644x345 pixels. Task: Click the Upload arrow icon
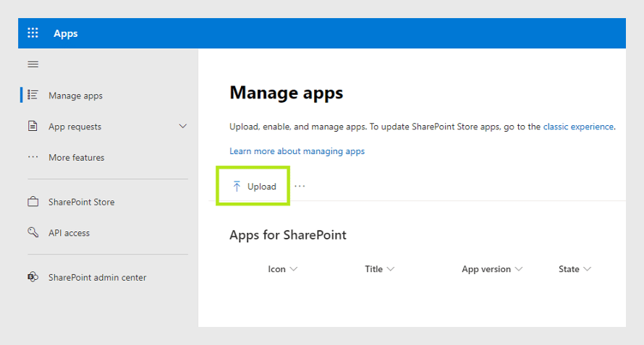tap(237, 187)
